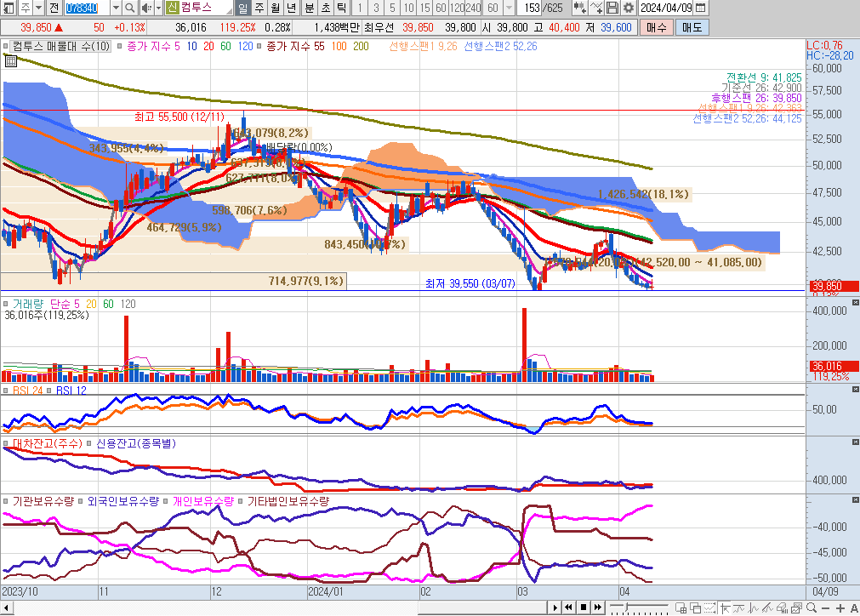Screen dimensions: 860x616
Task: Click the speaker sound icon
Action: point(146,8)
